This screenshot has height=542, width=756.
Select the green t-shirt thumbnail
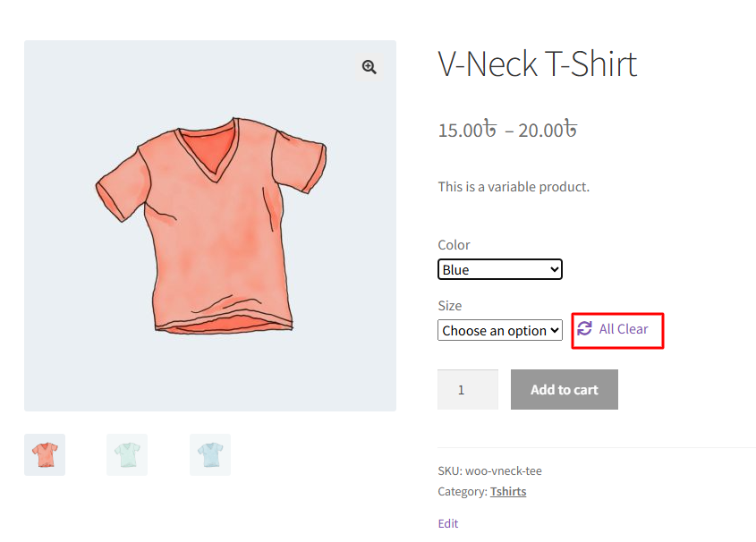click(x=127, y=454)
